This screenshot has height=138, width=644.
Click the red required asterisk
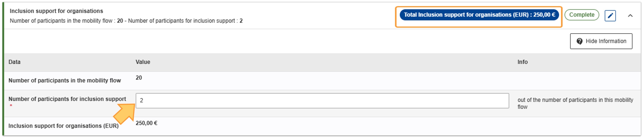click(x=11, y=106)
